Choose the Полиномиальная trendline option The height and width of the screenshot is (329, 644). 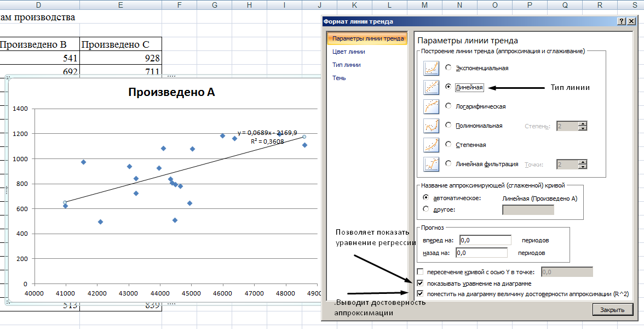tap(448, 125)
